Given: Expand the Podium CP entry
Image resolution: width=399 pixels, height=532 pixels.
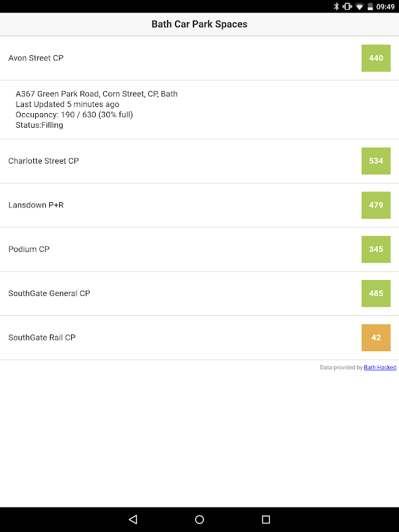Looking at the screenshot, I should pos(199,249).
